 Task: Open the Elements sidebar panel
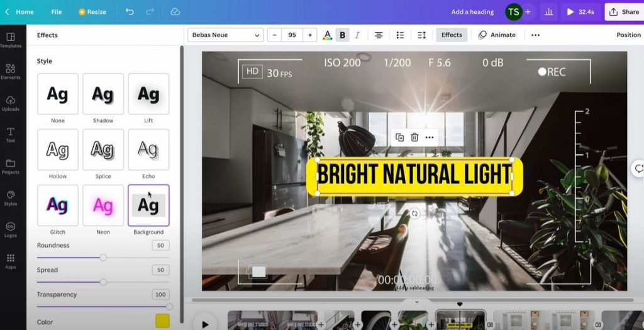11,72
